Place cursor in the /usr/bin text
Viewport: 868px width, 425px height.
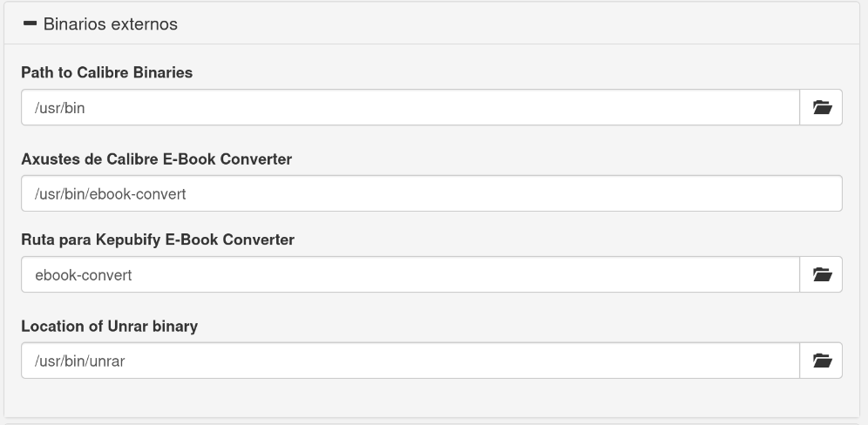(60, 108)
